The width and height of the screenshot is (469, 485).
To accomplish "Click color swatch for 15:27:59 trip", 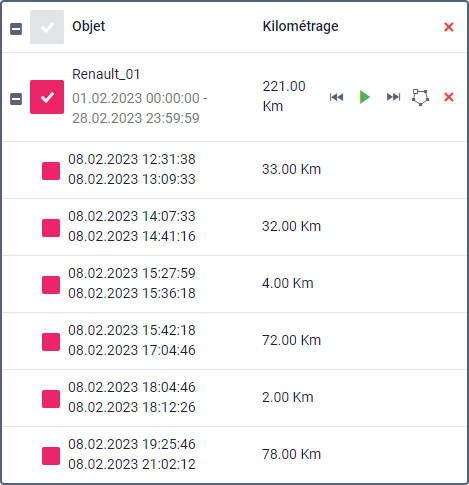I will click(x=51, y=285).
